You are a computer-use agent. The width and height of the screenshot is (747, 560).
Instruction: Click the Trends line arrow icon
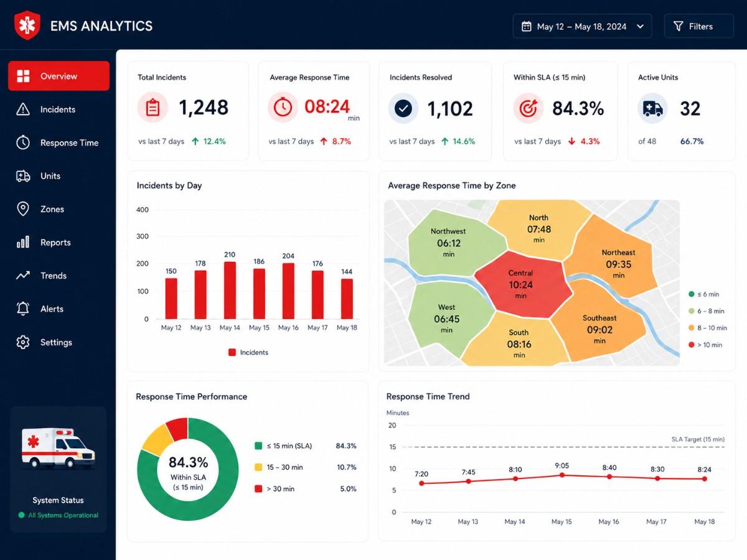(x=23, y=275)
